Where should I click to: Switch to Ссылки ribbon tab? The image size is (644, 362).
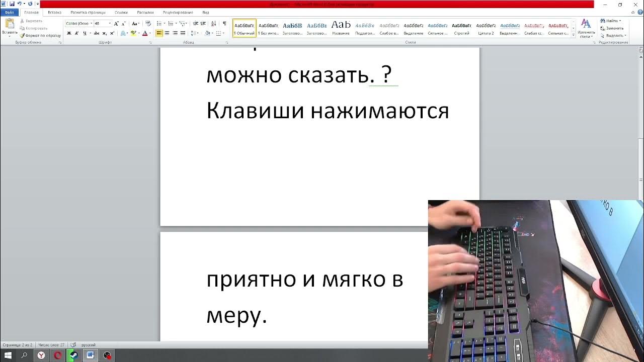121,12
